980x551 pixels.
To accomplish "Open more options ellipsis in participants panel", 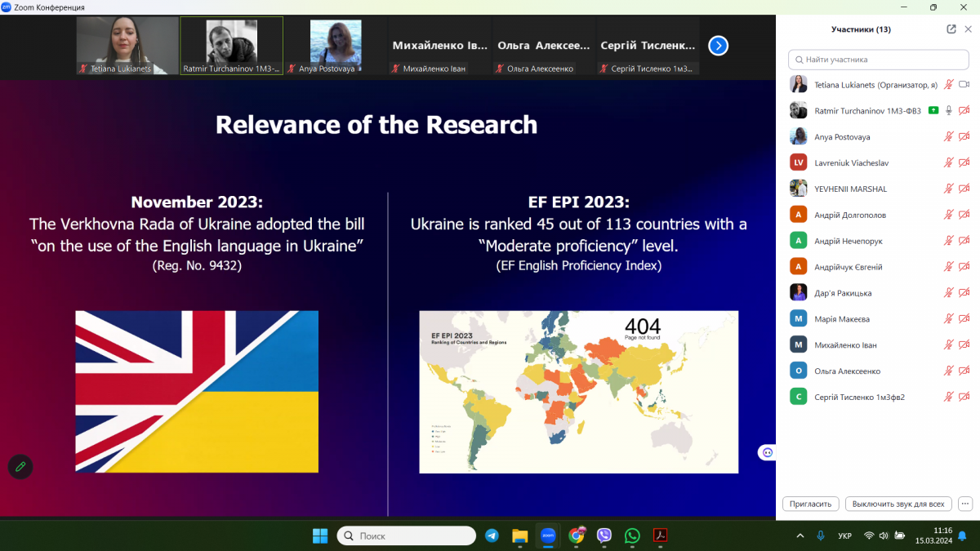I will (965, 504).
